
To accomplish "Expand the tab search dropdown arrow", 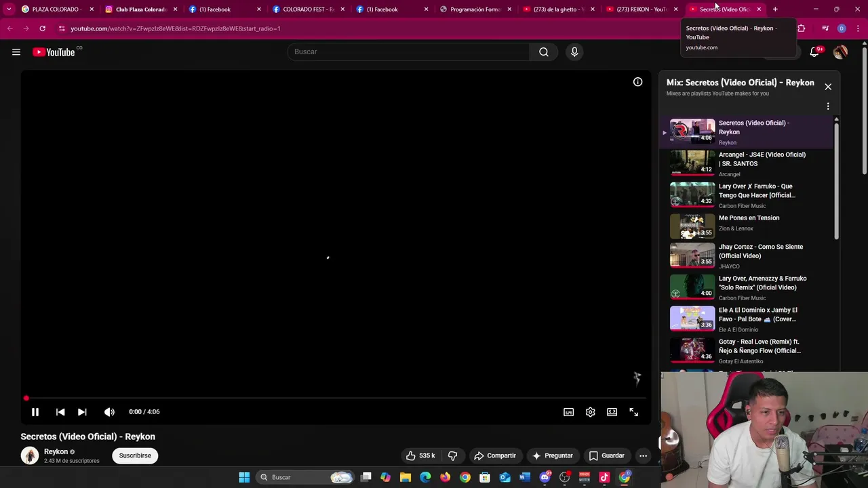I will click(x=8, y=9).
